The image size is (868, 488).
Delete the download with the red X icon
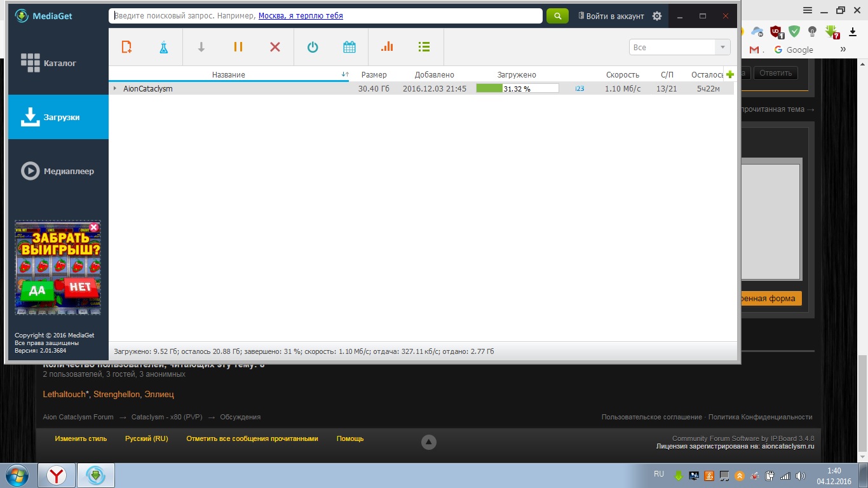(275, 46)
